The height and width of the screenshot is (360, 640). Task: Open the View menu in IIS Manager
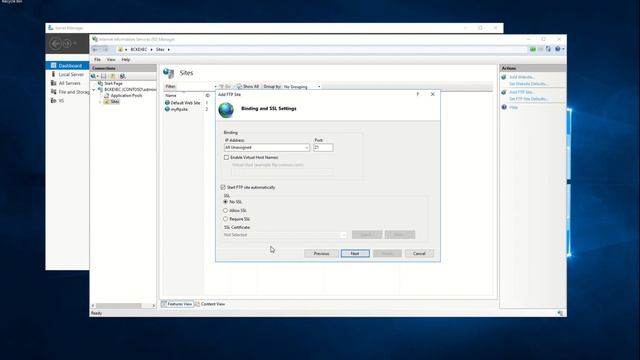(111, 60)
